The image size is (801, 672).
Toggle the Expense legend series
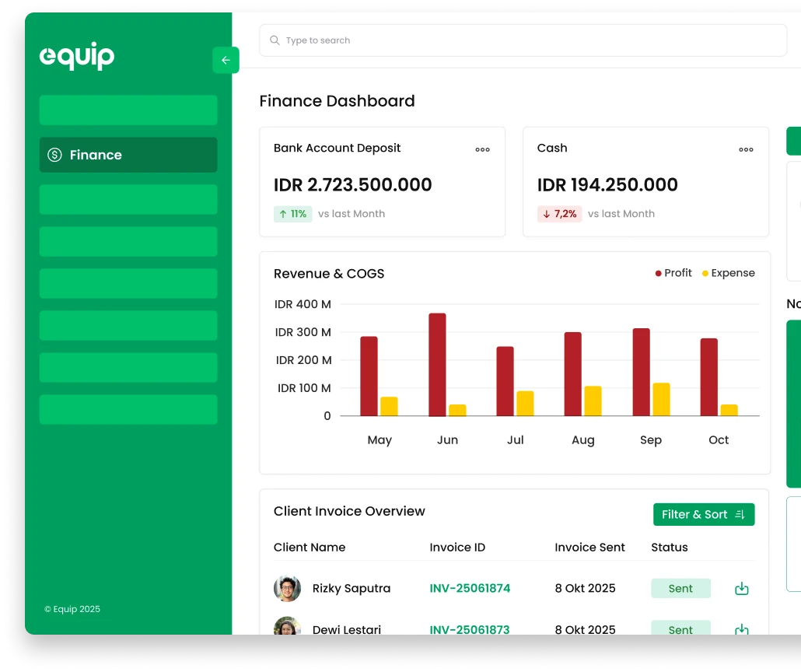coord(728,273)
